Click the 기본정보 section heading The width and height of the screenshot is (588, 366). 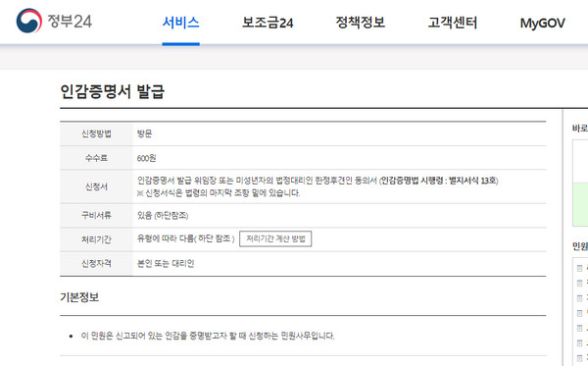click(79, 297)
